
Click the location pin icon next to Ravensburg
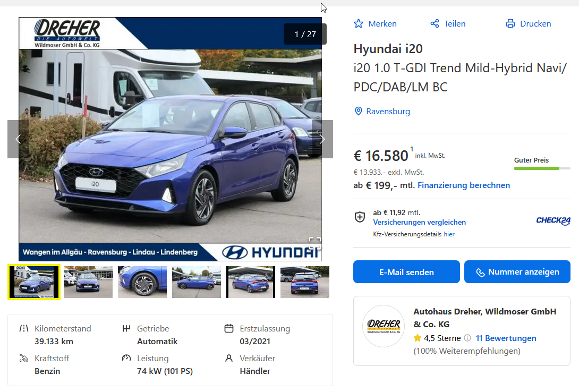[358, 111]
